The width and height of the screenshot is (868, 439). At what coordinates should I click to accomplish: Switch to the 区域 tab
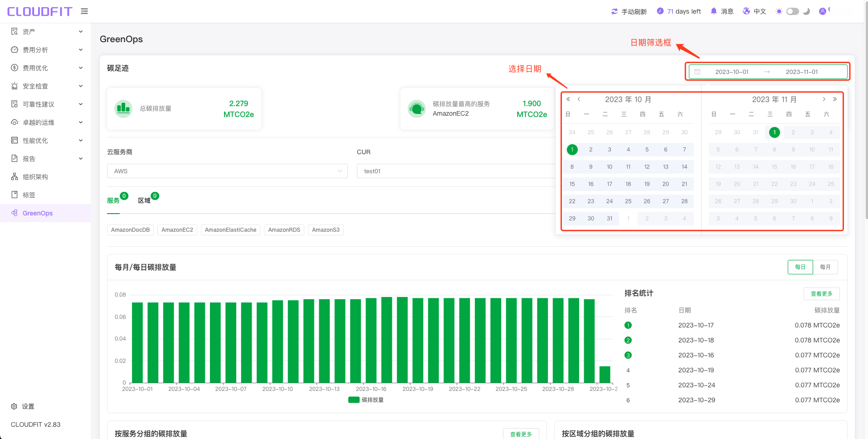tap(144, 200)
